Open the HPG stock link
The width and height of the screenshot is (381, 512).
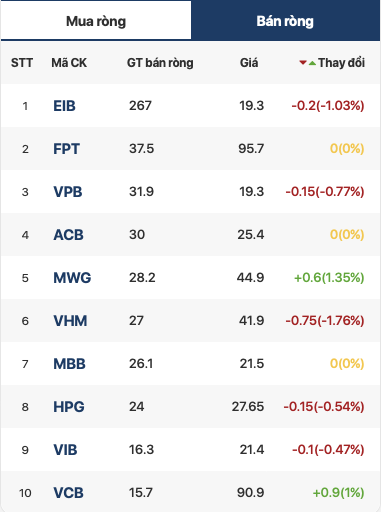pyautogui.click(x=69, y=407)
